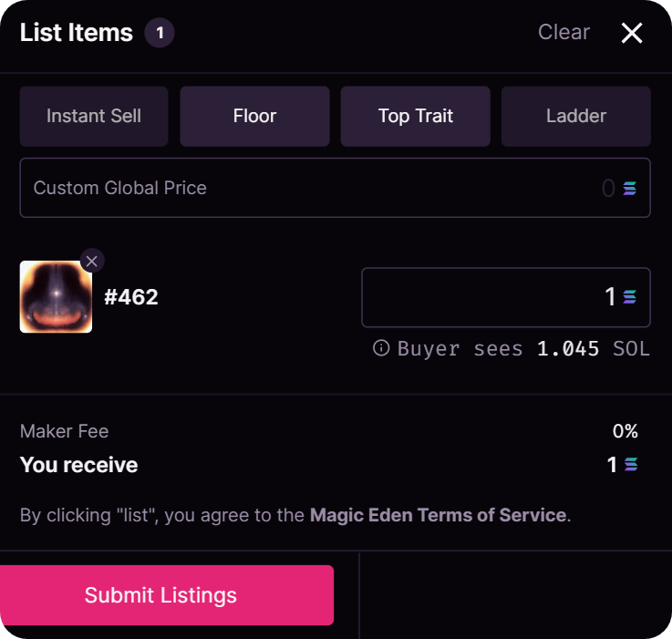672x639 pixels.
Task: Choose the Floor pricing option
Action: 254,117
